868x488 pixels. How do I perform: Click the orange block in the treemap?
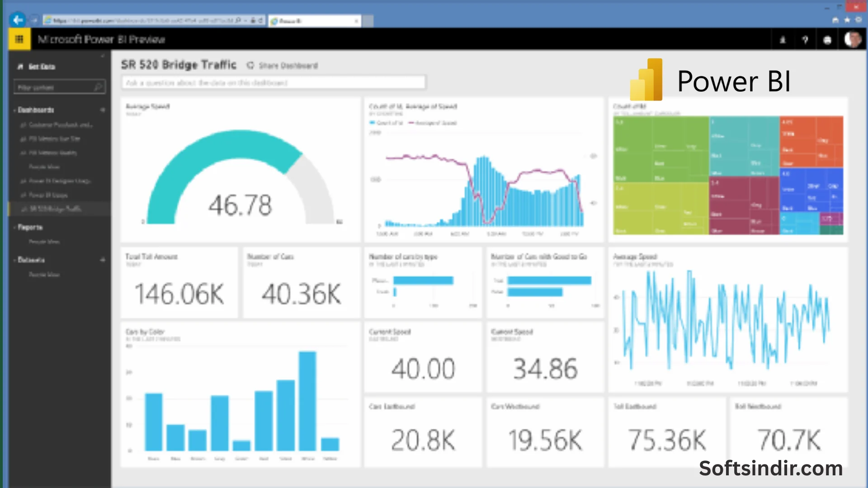[x=811, y=141]
